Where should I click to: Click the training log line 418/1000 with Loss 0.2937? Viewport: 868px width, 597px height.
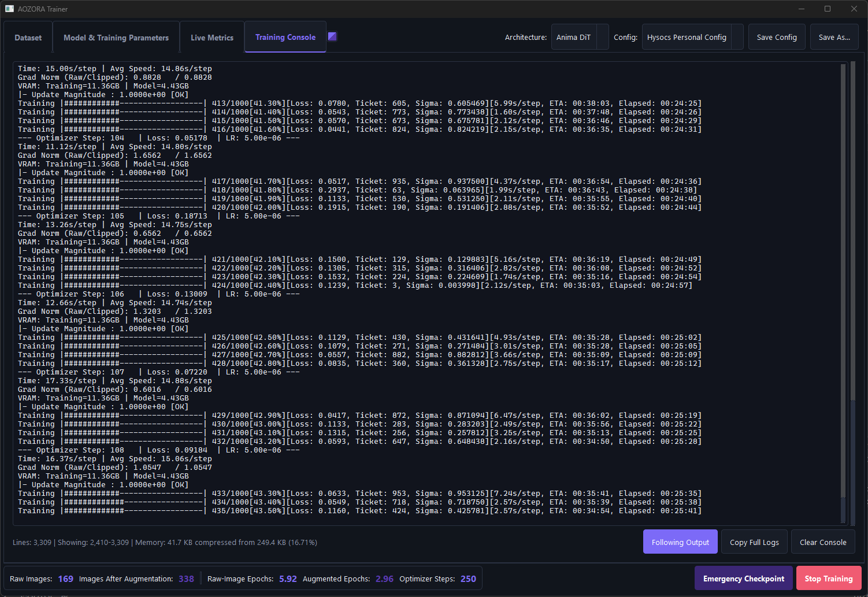pos(357,190)
